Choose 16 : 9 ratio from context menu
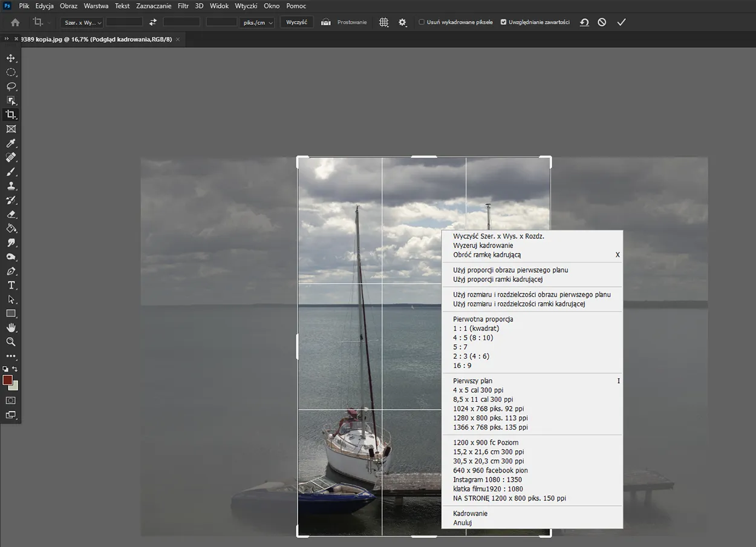Screen dimensions: 756x547 (462, 365)
